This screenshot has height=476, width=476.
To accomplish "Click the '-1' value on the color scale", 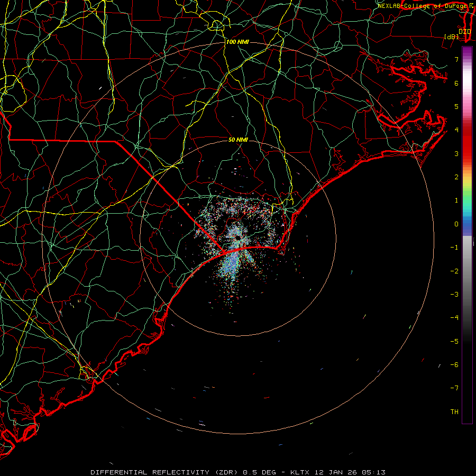I will [x=454, y=248].
